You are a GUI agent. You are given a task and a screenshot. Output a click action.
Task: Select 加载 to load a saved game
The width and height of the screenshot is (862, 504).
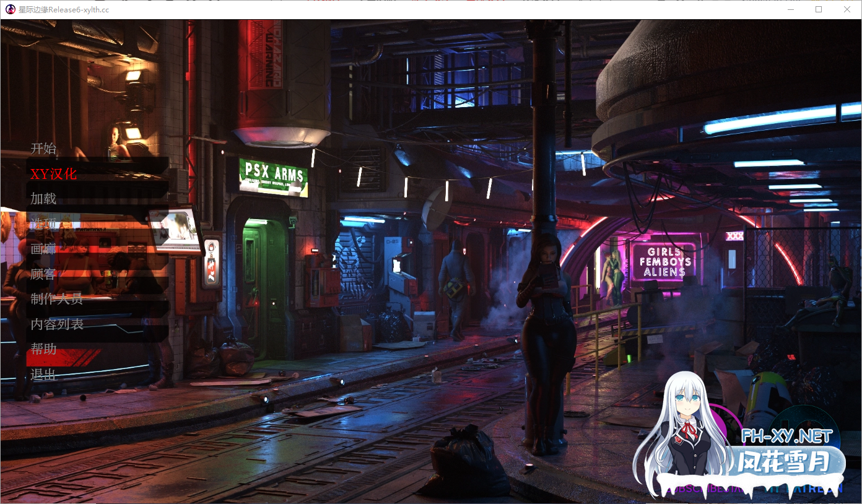click(x=42, y=199)
